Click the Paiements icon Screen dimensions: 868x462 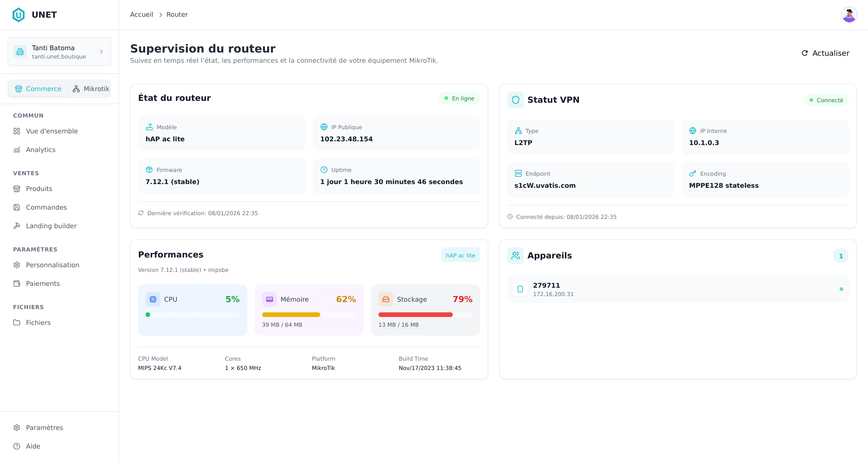pyautogui.click(x=17, y=284)
